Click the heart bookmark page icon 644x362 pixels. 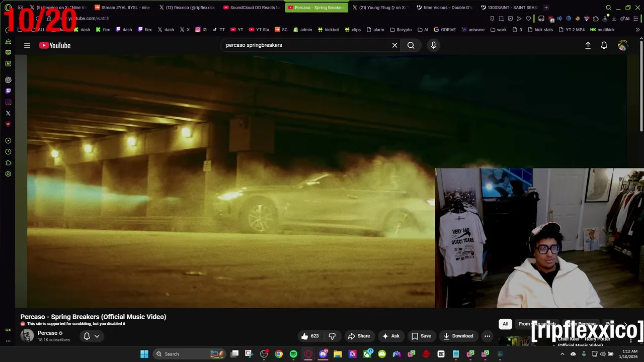pyautogui.click(x=528, y=19)
